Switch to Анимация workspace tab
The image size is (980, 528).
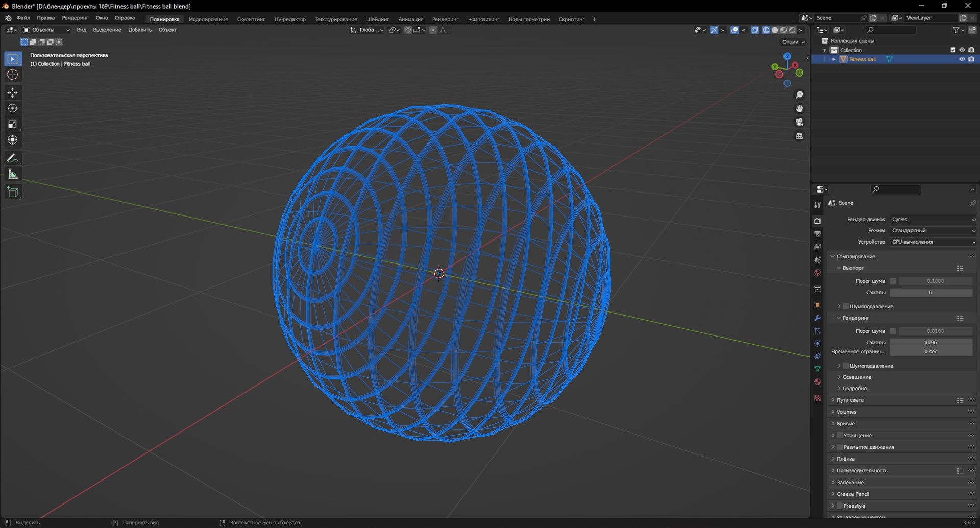[411, 19]
